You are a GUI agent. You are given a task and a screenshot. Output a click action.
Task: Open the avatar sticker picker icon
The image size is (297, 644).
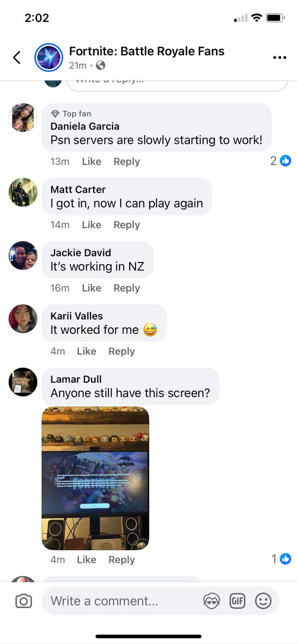click(212, 601)
